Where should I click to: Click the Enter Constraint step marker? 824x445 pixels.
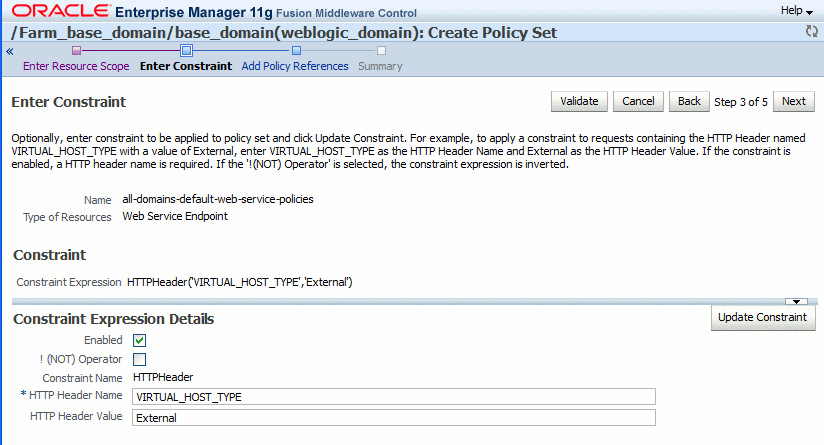(x=186, y=50)
